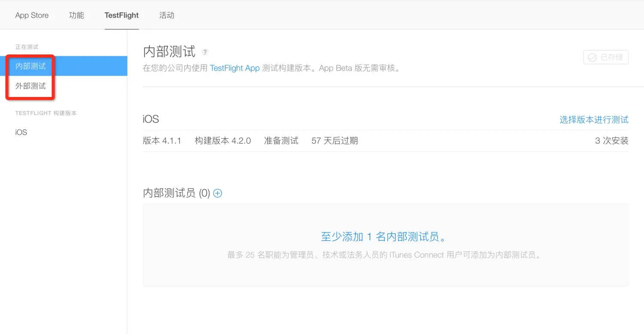644x334 pixels.
Task: Open the App Store tab
Action: (32, 15)
